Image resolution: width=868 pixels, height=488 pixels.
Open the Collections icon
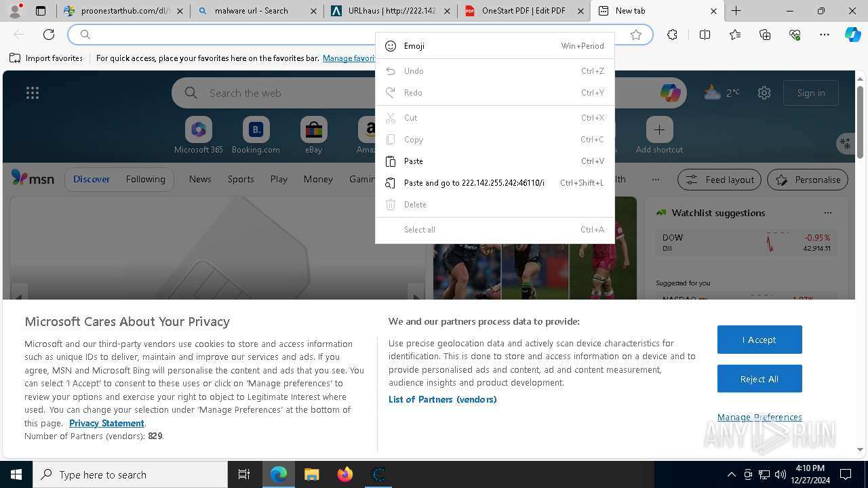pyautogui.click(x=765, y=35)
